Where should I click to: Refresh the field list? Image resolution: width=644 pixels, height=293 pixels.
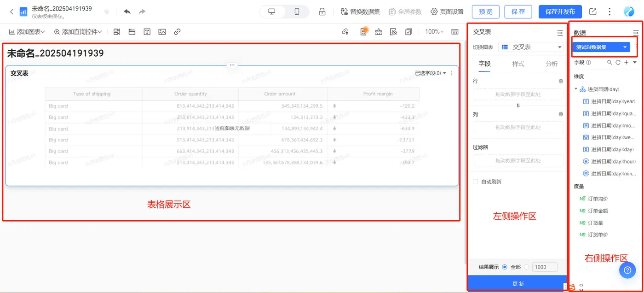coord(618,62)
